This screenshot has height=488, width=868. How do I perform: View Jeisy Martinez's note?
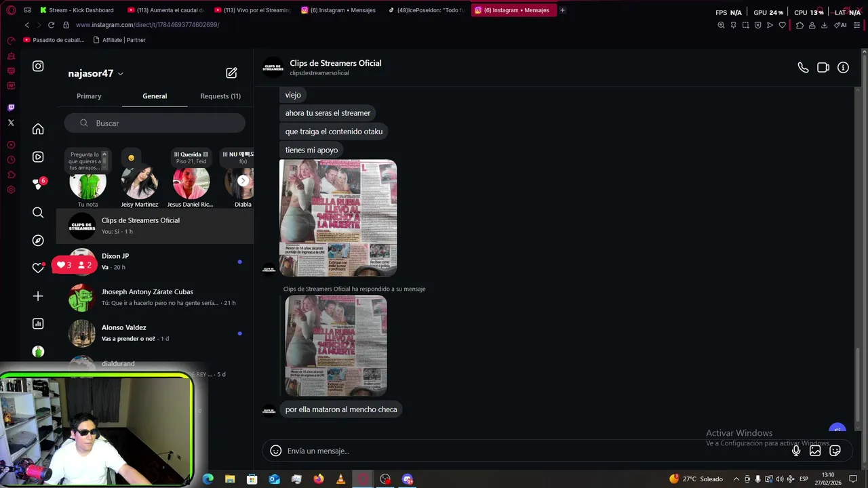click(139, 182)
